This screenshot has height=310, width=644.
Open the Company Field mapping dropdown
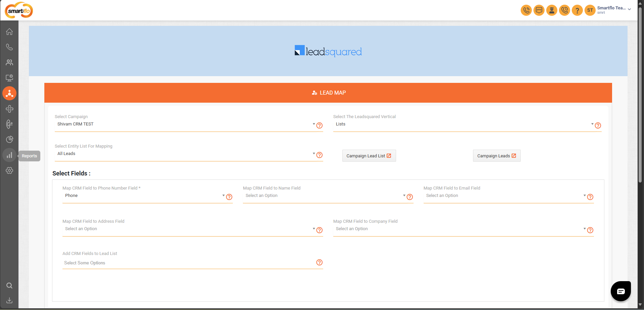(x=460, y=229)
